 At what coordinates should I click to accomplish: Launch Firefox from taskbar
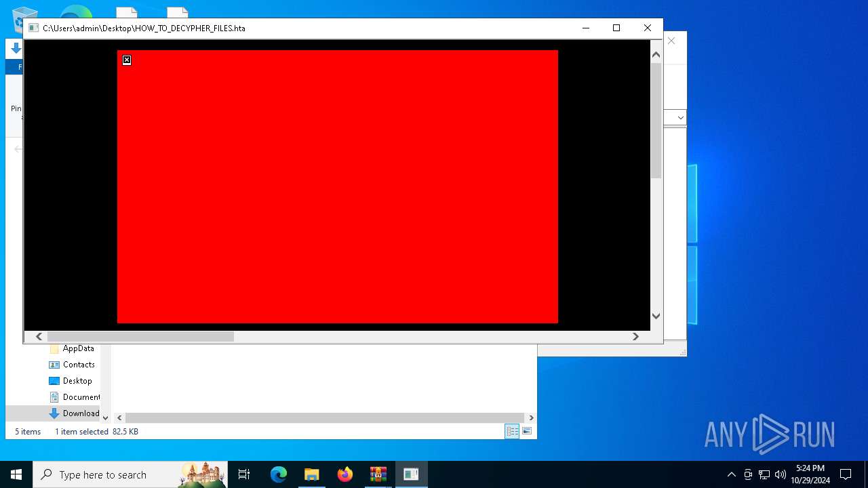point(345,474)
